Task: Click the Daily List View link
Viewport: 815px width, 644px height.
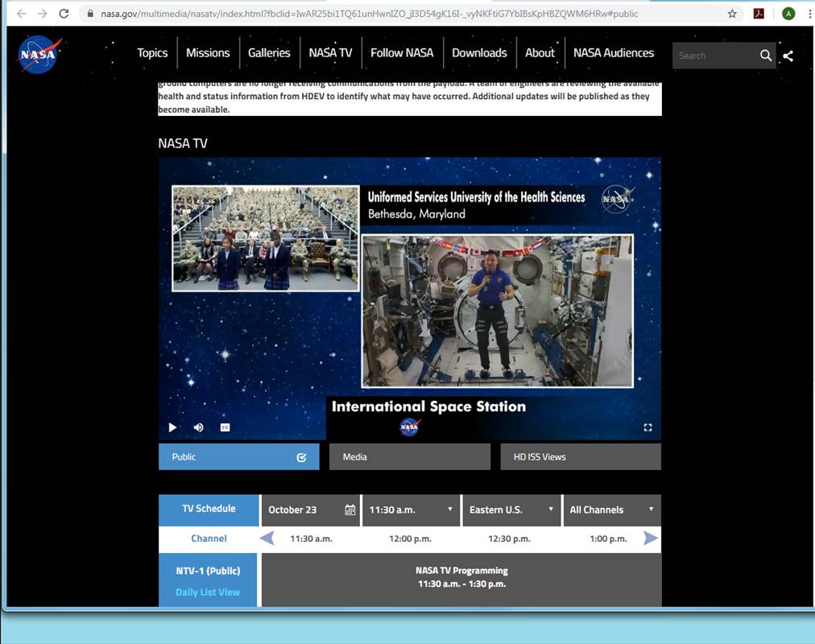Action: (x=208, y=592)
